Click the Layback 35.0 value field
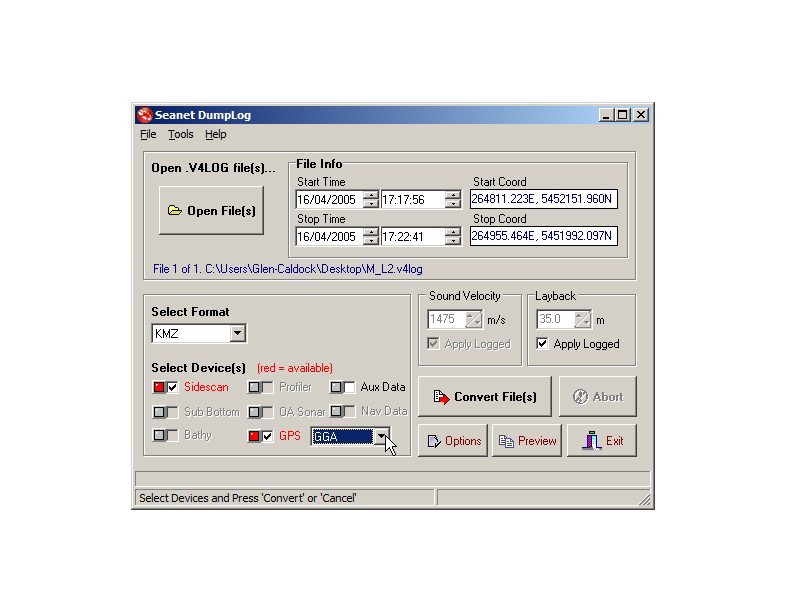 pyautogui.click(x=555, y=319)
